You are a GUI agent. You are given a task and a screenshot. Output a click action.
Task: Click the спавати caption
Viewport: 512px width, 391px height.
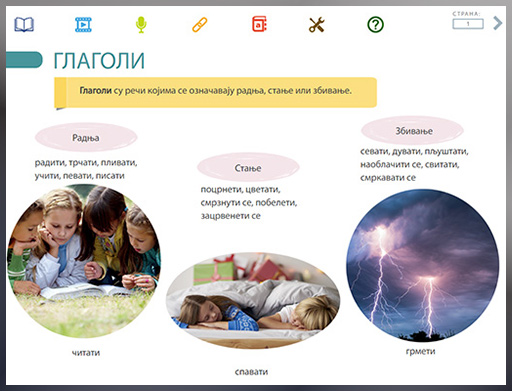click(x=251, y=372)
